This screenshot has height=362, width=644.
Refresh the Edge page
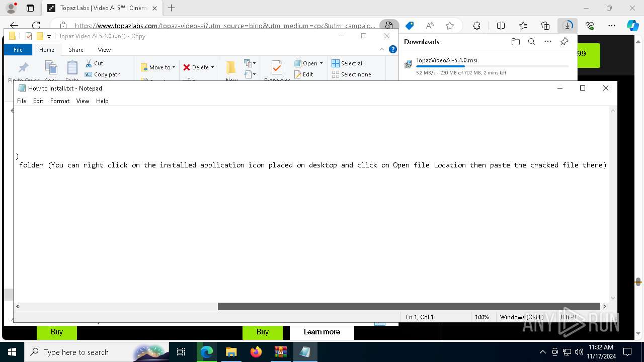point(36,26)
